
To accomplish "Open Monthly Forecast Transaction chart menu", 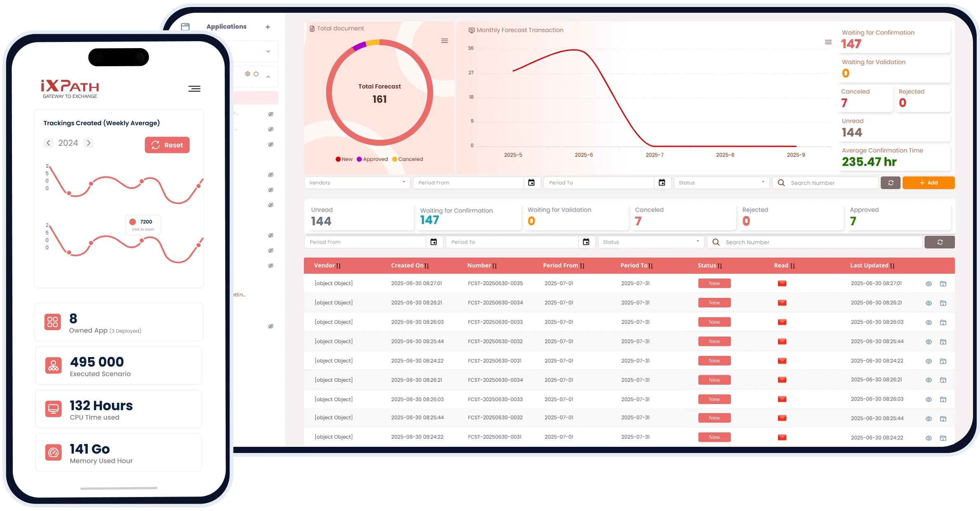I will tap(828, 42).
